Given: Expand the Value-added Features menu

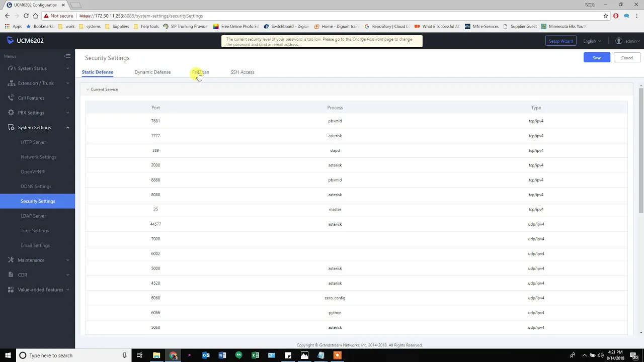Looking at the screenshot, I should coord(67,290).
